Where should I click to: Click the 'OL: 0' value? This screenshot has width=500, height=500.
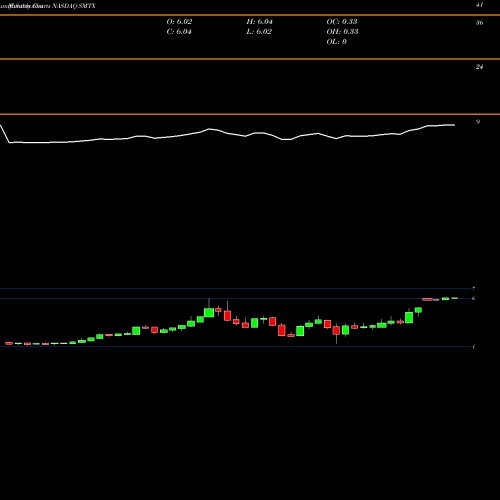tap(336, 42)
